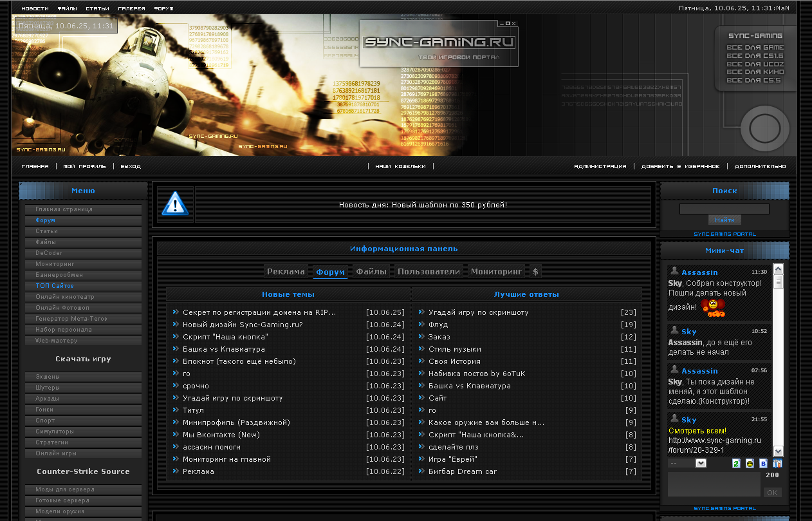812x521 pixels.
Task: Switch to the 'Файлы' tab
Action: pyautogui.click(x=371, y=272)
